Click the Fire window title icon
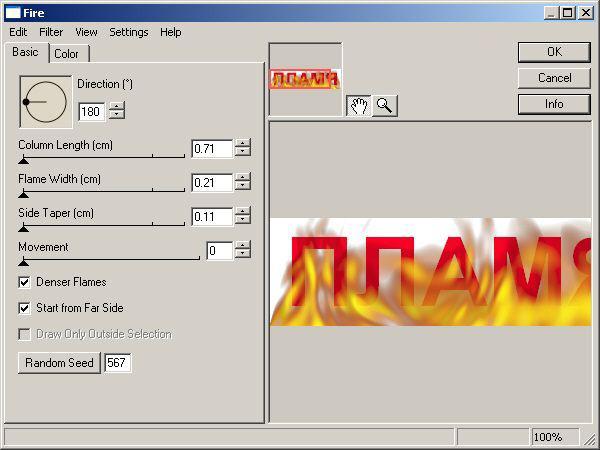 (x=13, y=13)
